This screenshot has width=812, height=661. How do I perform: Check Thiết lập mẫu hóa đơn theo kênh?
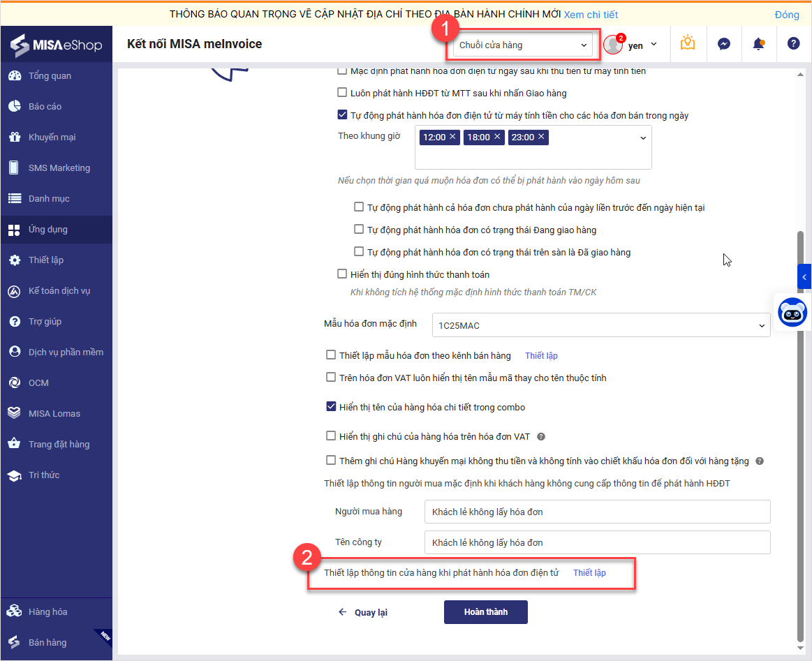pos(331,355)
